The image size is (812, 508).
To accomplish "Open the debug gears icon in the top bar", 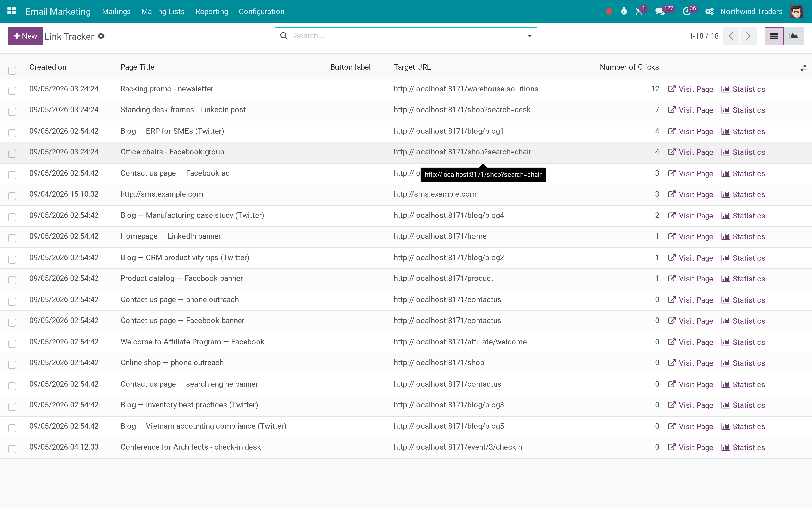I will [x=709, y=11].
